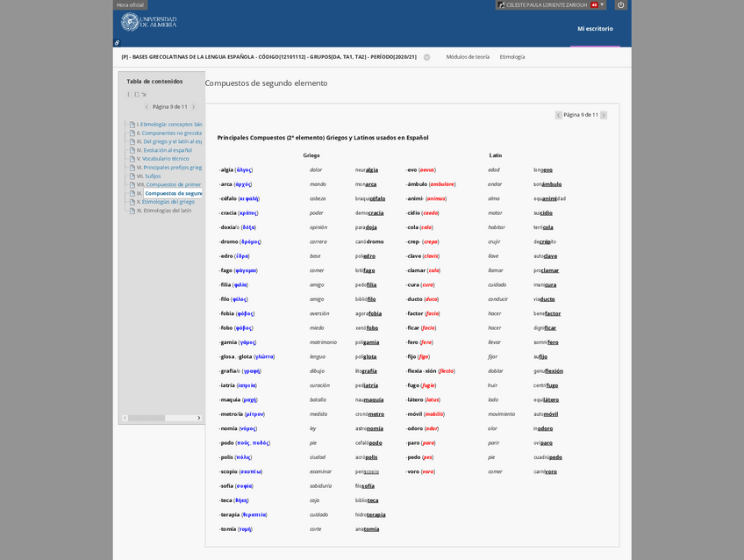Click 'Página 9 de 11' above the table
The image size is (744, 560).
581,115
